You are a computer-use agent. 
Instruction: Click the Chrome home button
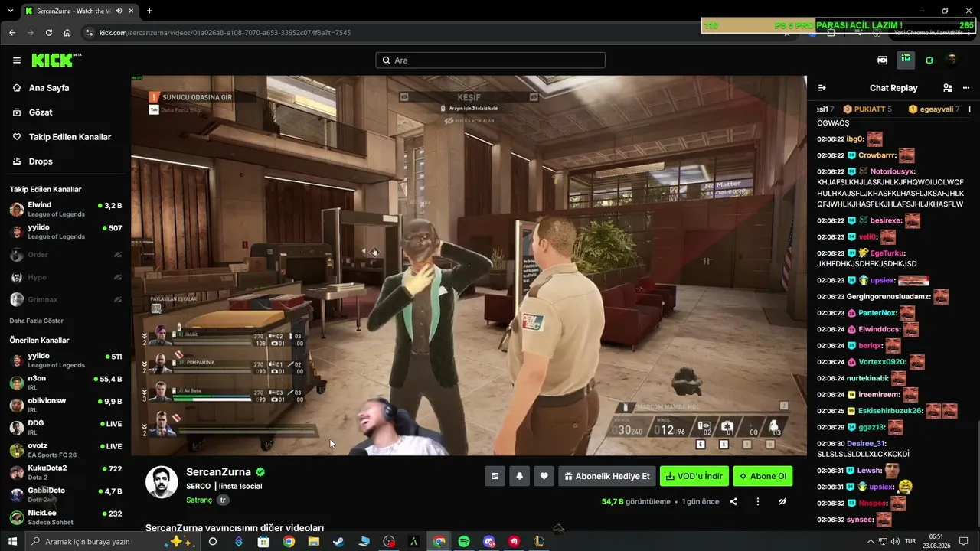coord(67,33)
